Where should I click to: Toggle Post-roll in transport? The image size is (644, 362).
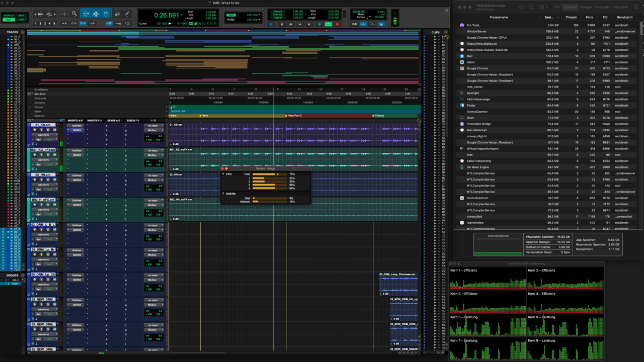pos(278,14)
